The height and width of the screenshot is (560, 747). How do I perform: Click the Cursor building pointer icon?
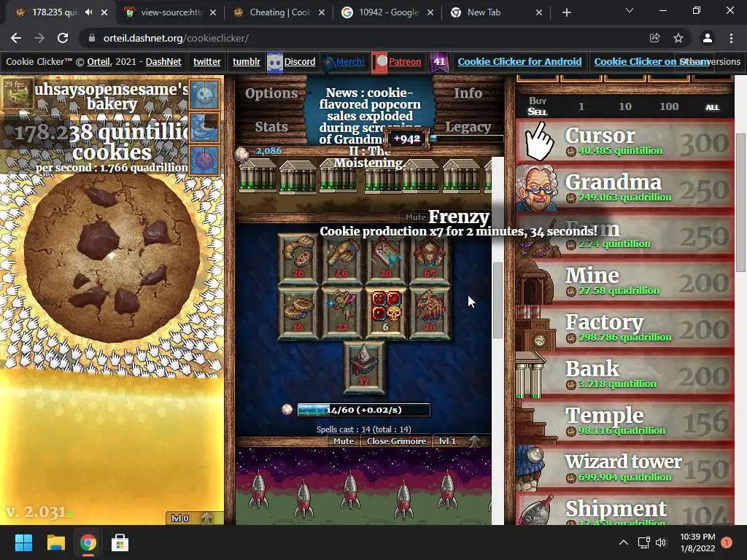click(539, 141)
